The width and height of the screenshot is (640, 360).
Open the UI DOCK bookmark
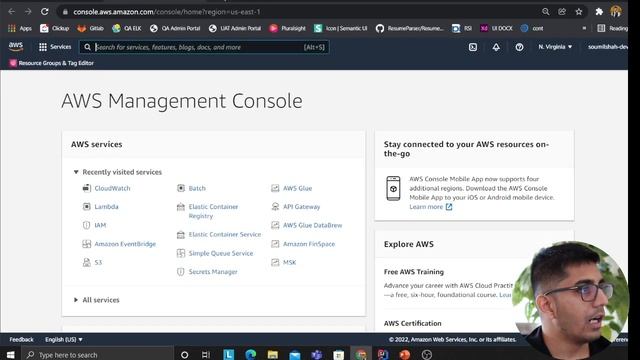pyautogui.click(x=496, y=28)
